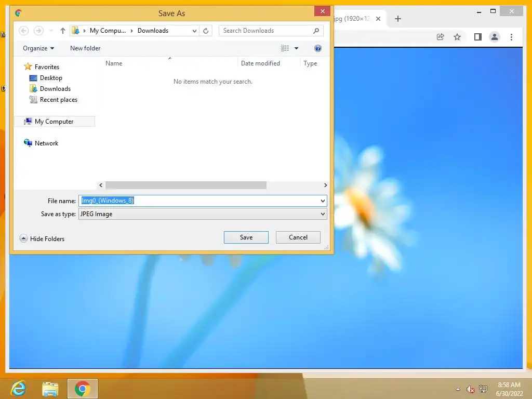
Task: Click the Cancel button
Action: 298,237
